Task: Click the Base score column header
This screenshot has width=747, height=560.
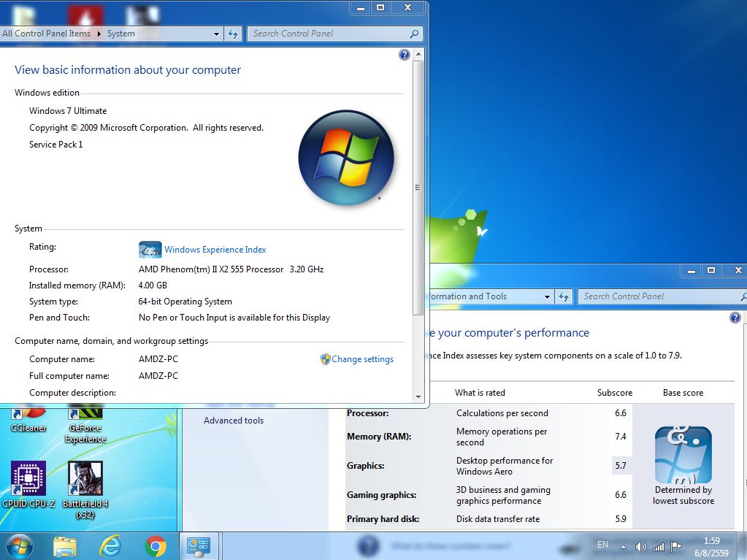Action: [683, 393]
